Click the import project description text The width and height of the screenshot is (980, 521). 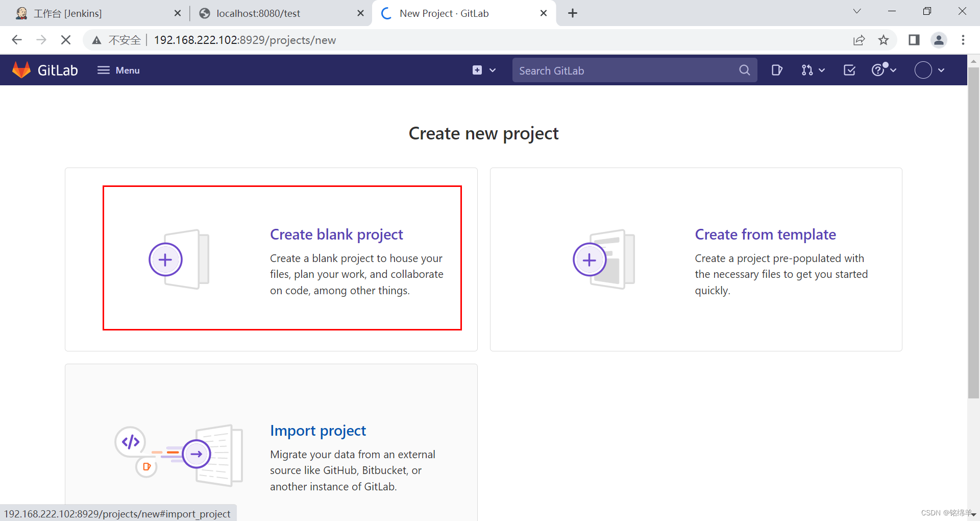click(352, 470)
